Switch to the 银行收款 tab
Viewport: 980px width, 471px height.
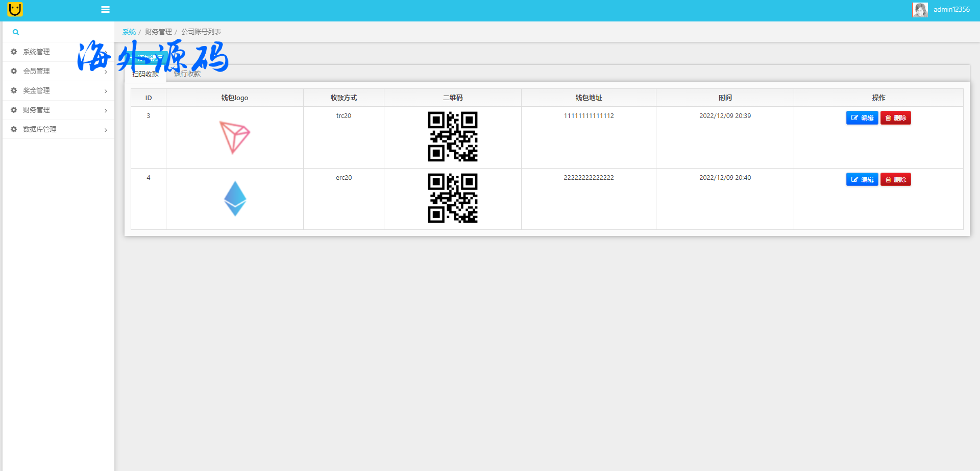click(187, 74)
